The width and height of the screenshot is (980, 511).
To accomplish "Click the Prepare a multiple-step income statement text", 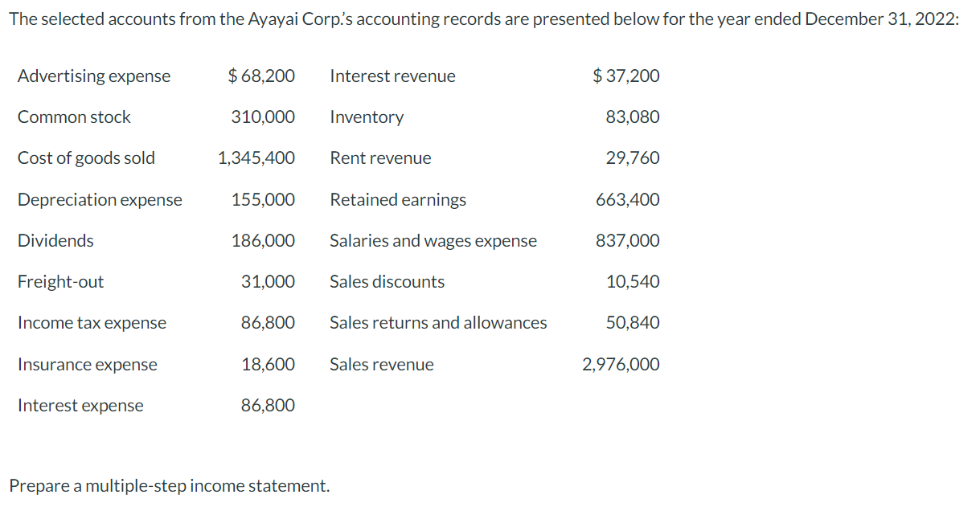I will pyautogui.click(x=169, y=486).
